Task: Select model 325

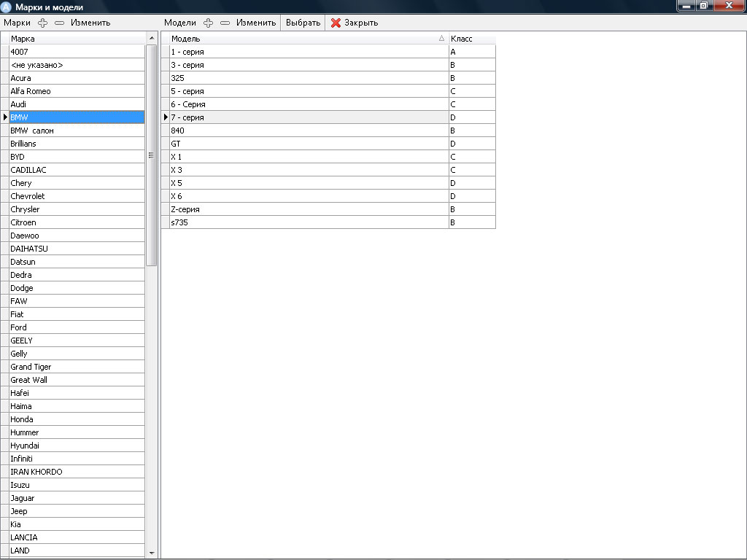Action: pos(309,78)
